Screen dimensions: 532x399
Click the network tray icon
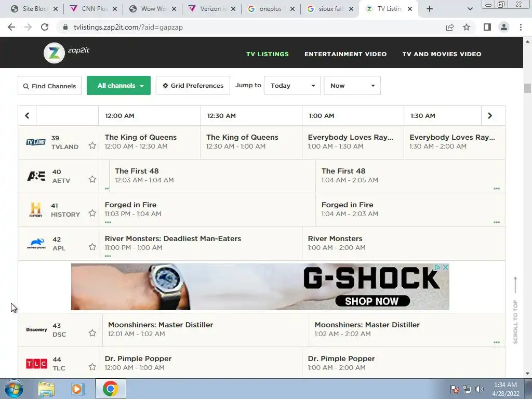467,389
